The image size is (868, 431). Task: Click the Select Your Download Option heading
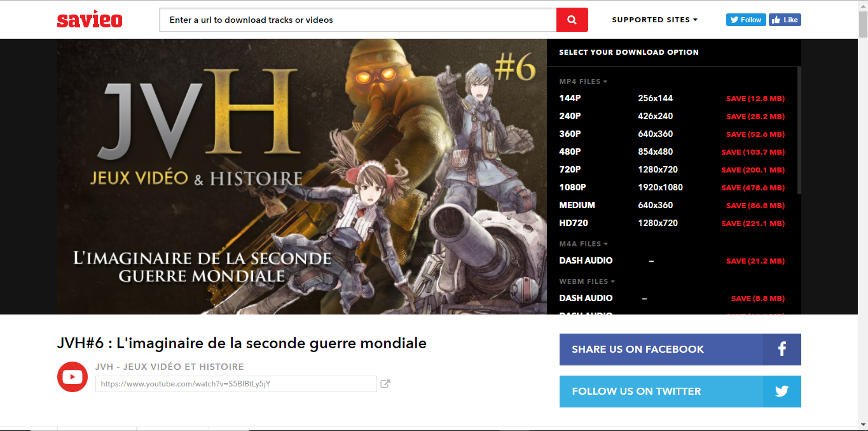pos(629,52)
